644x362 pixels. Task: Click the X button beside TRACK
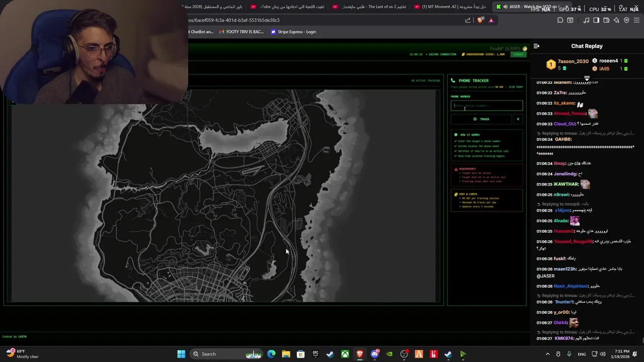[518, 119]
